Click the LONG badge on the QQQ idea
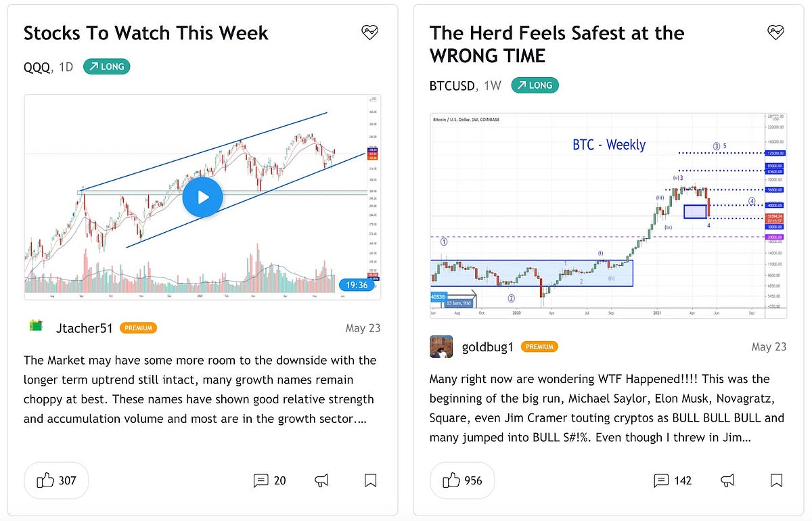 coord(106,66)
